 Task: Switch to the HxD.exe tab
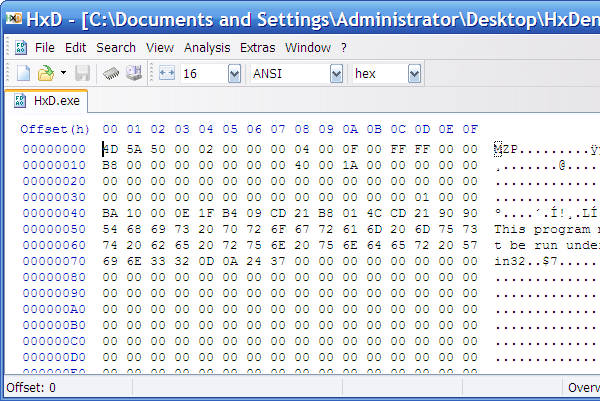pyautogui.click(x=46, y=101)
